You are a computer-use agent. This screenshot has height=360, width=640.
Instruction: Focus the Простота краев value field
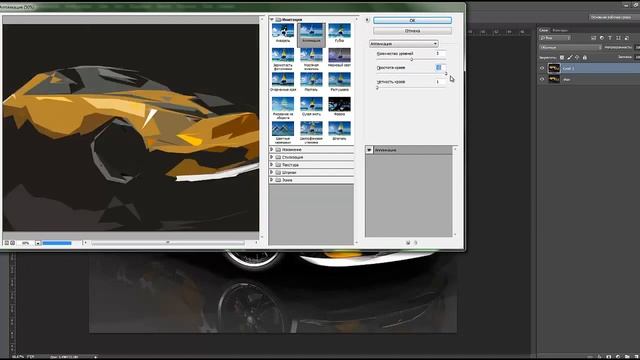(440, 67)
